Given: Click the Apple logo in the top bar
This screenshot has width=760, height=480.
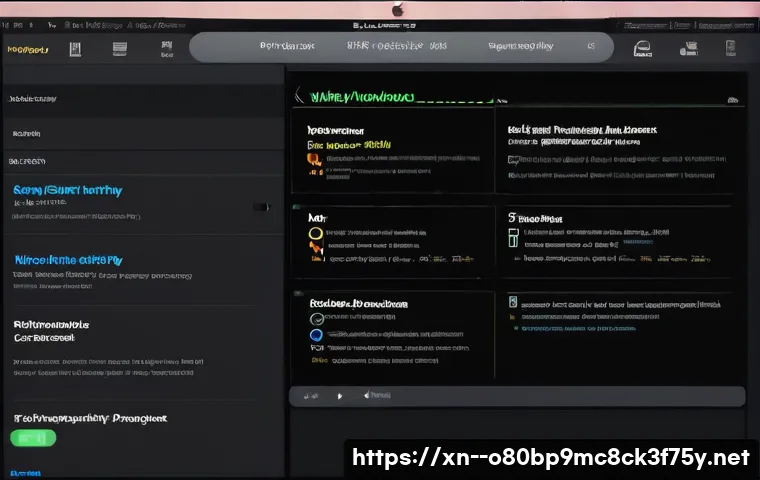Looking at the screenshot, I should (398, 9).
